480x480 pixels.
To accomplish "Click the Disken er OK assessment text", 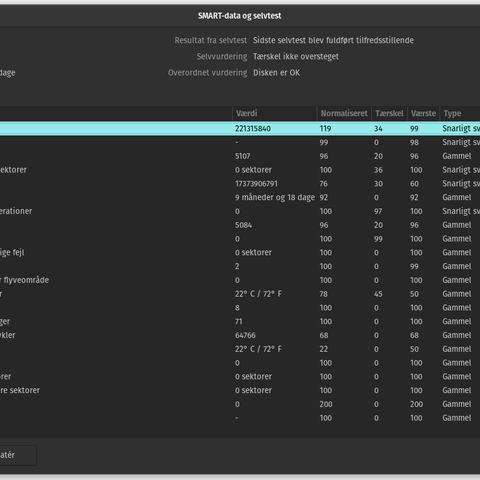I will (276, 73).
